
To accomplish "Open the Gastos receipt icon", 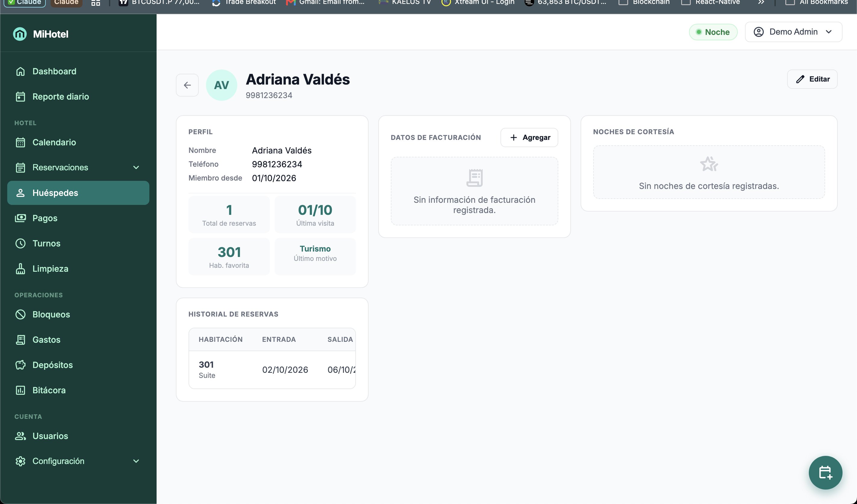I will (20, 339).
